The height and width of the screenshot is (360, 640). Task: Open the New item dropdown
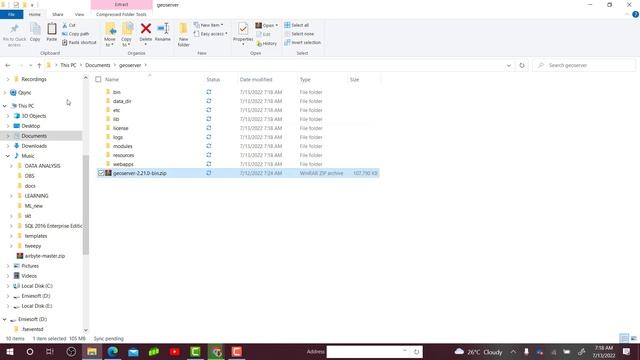pos(208,25)
